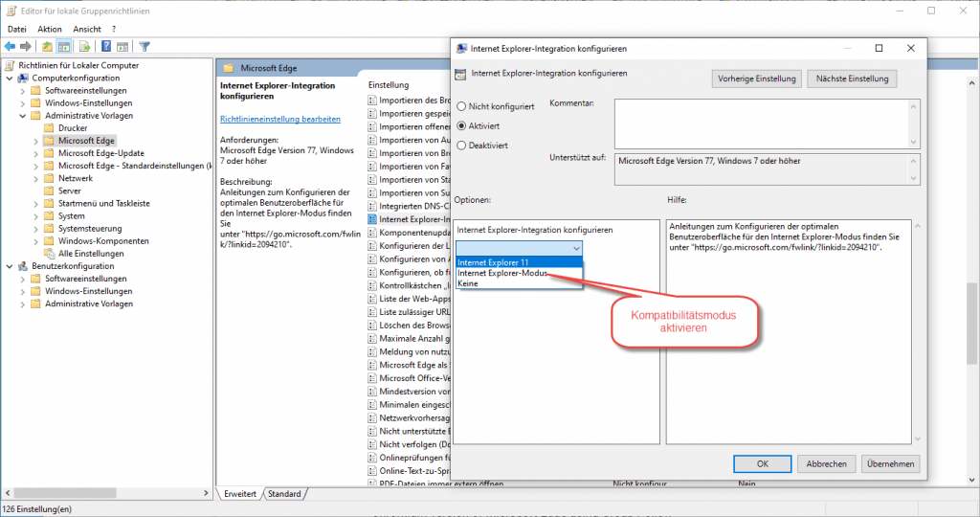980x517 pixels.
Task: Expand the Microsoft Edge-Update node
Action: (35, 154)
